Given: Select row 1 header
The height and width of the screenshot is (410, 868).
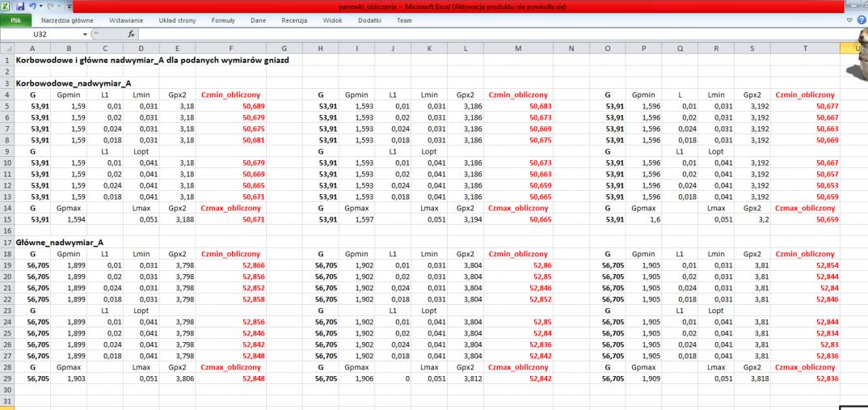Looking at the screenshot, I should 6,61.
